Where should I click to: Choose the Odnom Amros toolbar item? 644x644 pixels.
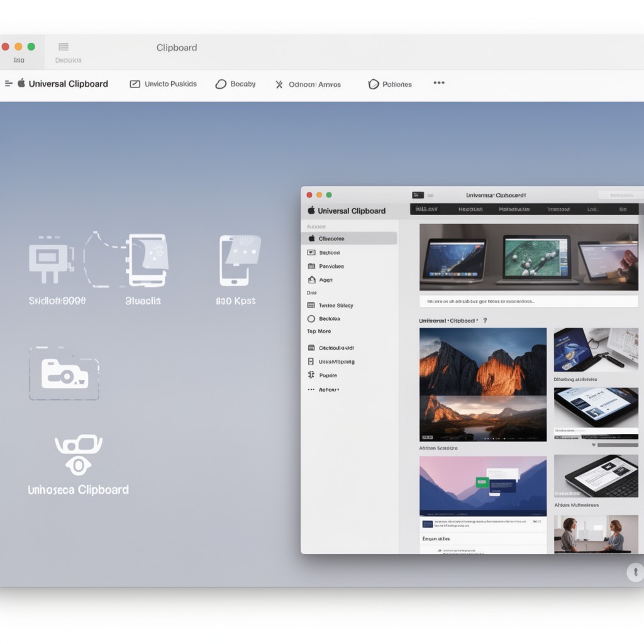coord(308,84)
